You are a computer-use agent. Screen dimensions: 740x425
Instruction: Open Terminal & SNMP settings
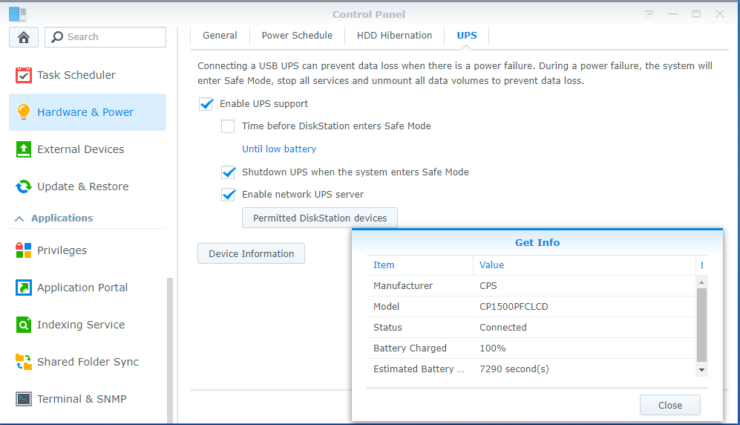(83, 398)
